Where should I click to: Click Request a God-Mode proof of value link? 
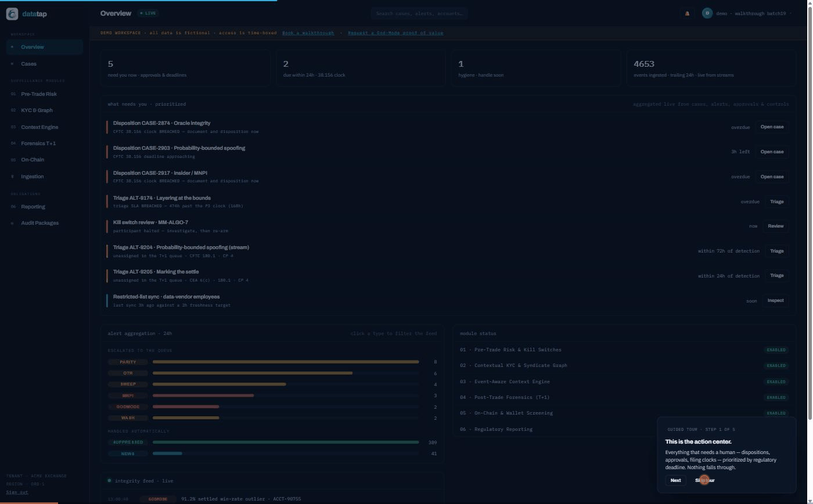[395, 33]
